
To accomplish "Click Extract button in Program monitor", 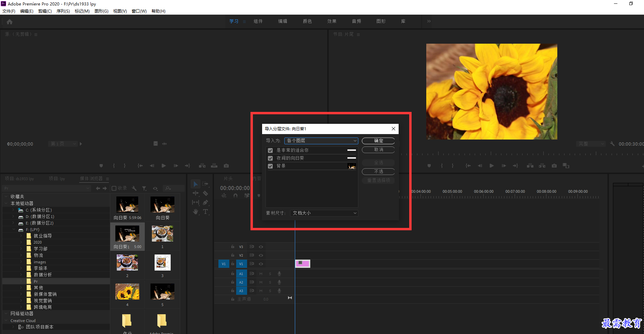I will [x=542, y=166].
